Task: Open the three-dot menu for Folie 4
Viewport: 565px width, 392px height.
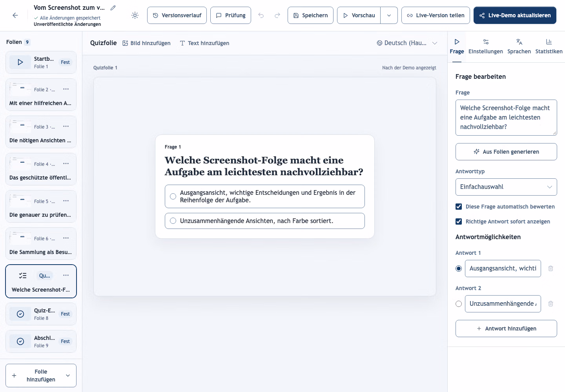Action: [x=66, y=164]
